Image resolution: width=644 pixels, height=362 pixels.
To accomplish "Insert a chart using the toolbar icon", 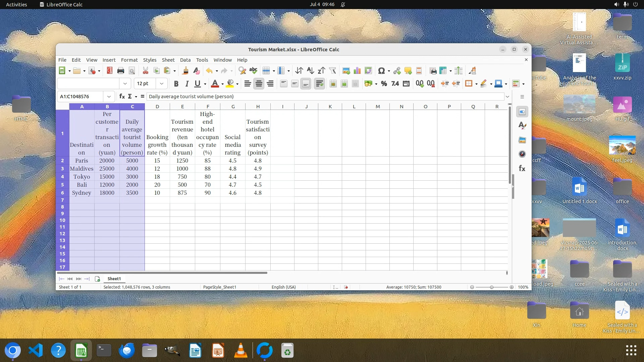I will tap(357, 71).
